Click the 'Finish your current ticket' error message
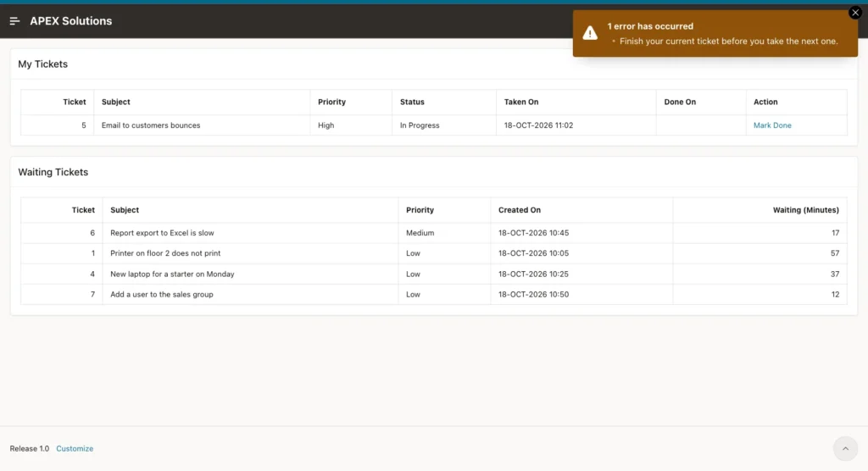This screenshot has width=868, height=471. click(728, 41)
